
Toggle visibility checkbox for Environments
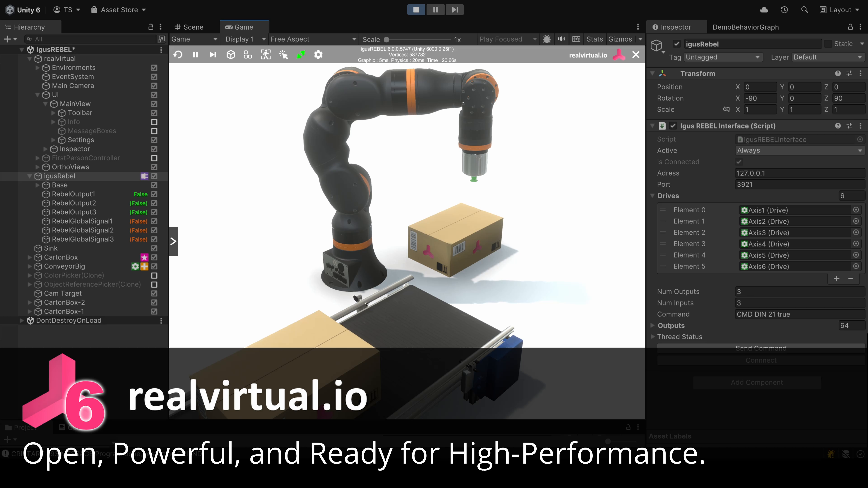point(154,68)
